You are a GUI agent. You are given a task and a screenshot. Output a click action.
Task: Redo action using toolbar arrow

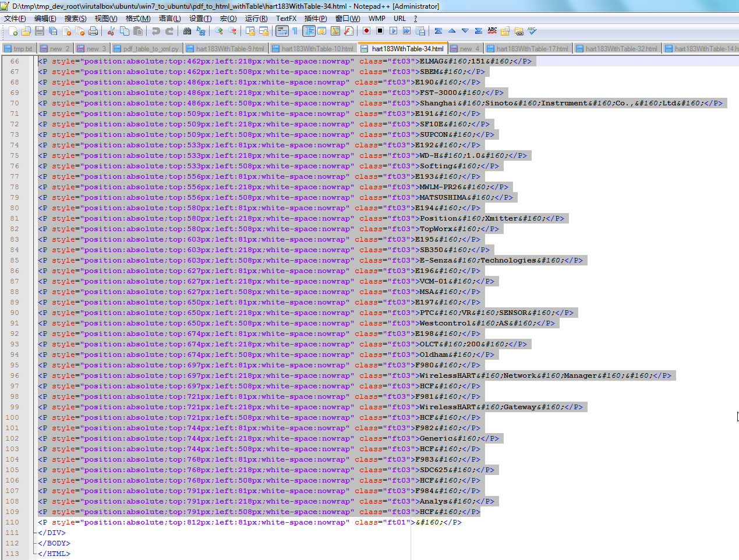click(x=169, y=31)
